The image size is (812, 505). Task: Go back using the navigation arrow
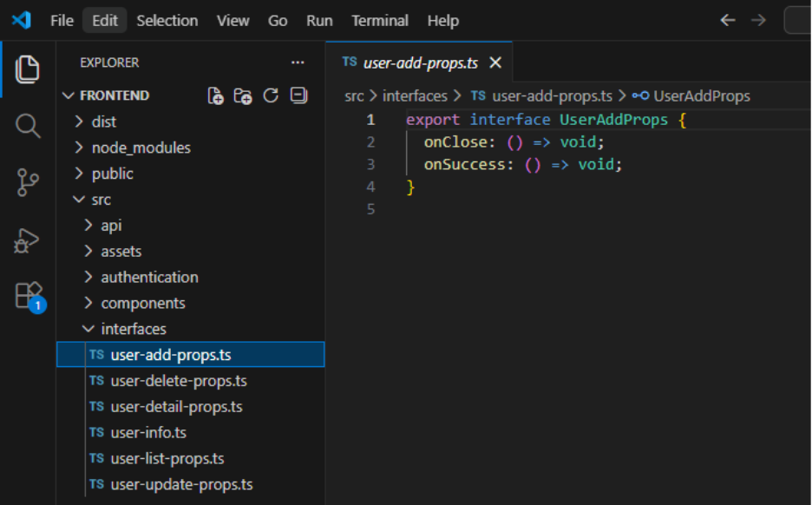coord(728,20)
